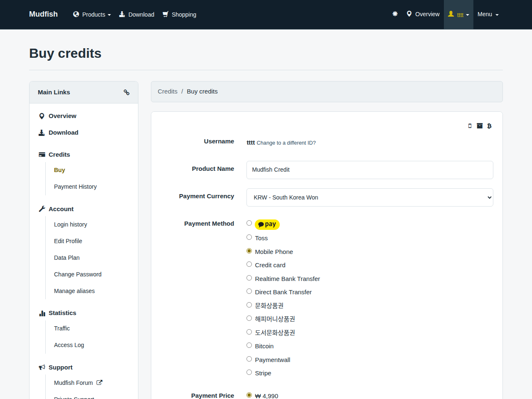
Task: Select the KakaoPay payment radio button
Action: click(x=249, y=223)
